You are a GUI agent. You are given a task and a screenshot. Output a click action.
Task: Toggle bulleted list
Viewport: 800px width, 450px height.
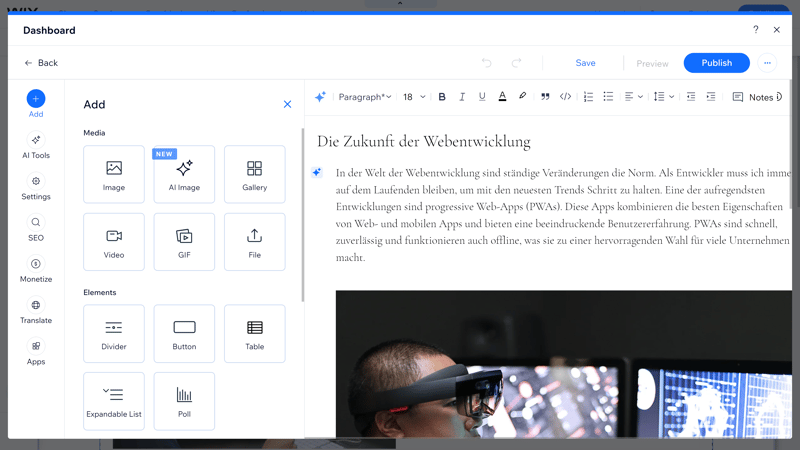tap(608, 96)
